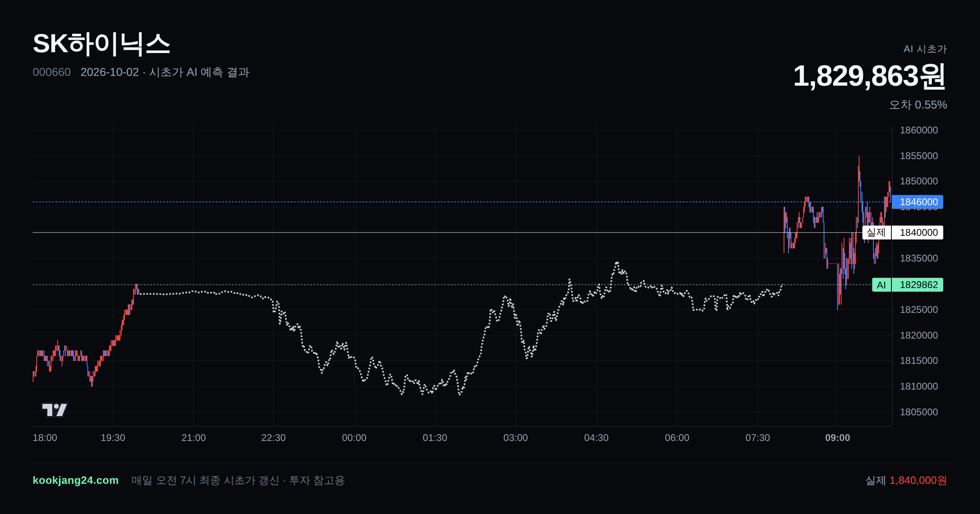980x514 pixels.
Task: Click the footer 실제 1,840,000원 text
Action: [906, 480]
